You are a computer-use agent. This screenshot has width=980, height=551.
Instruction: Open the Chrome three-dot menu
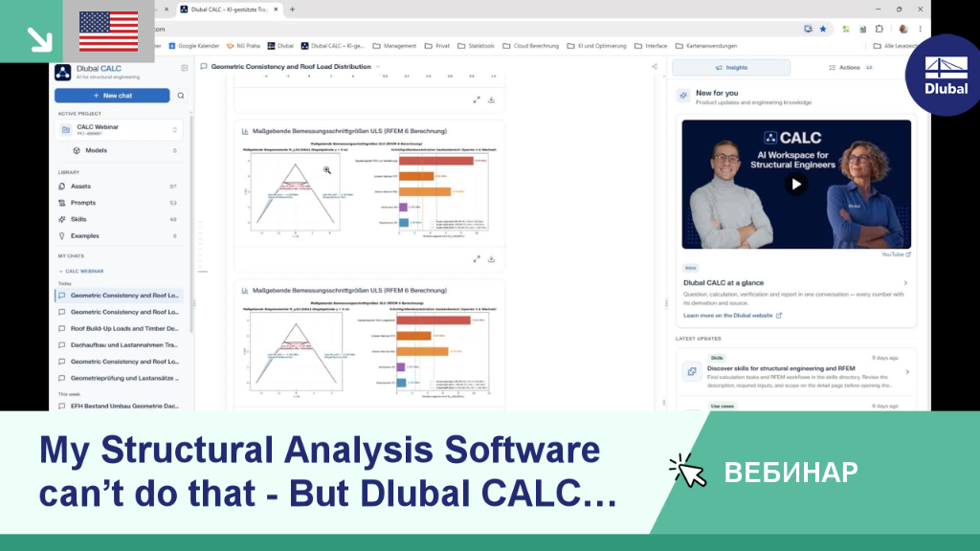(920, 29)
